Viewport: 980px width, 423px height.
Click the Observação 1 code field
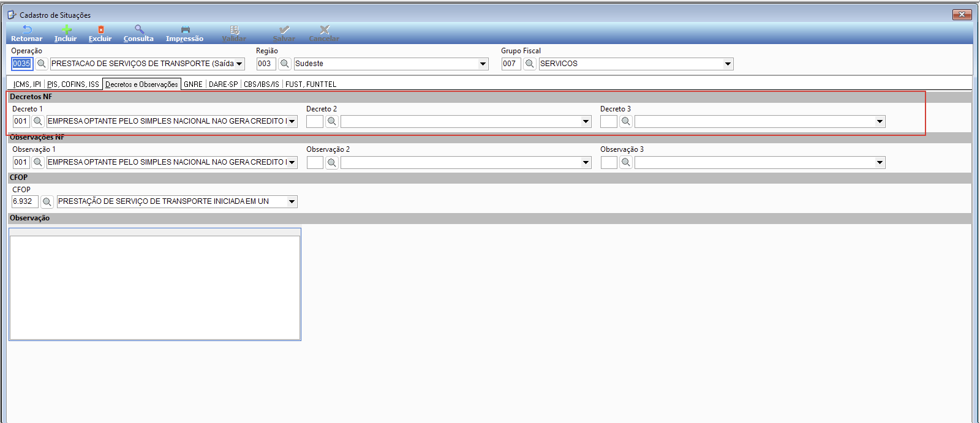click(21, 162)
